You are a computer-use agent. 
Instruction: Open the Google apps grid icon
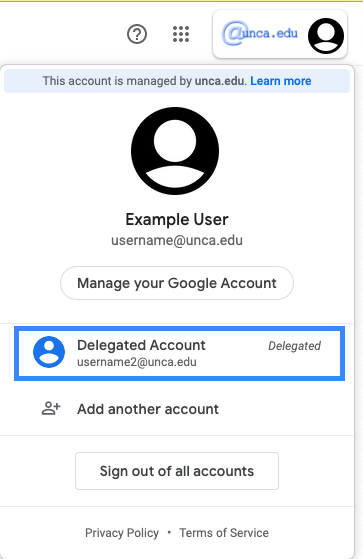coord(181,34)
